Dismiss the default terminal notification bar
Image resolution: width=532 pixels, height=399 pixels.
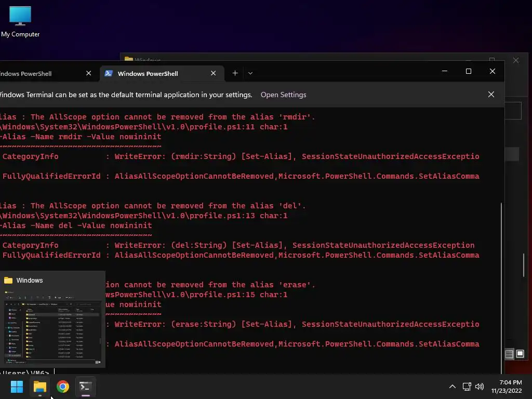point(491,95)
